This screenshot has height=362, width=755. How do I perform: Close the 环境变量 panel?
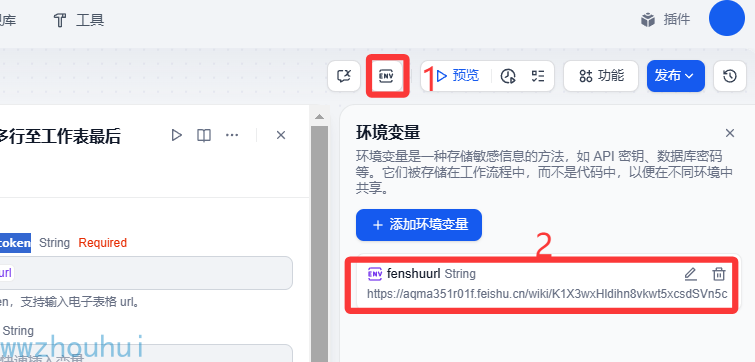730,133
